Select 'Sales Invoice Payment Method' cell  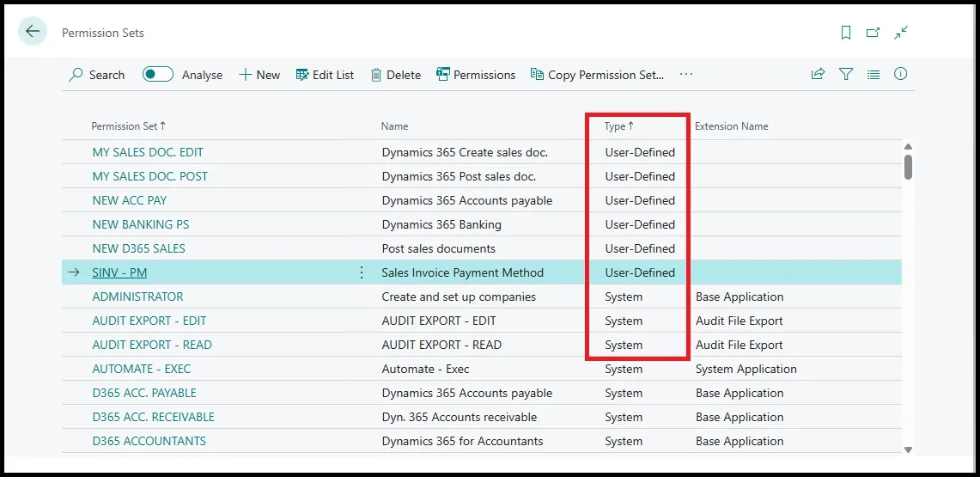[462, 272]
